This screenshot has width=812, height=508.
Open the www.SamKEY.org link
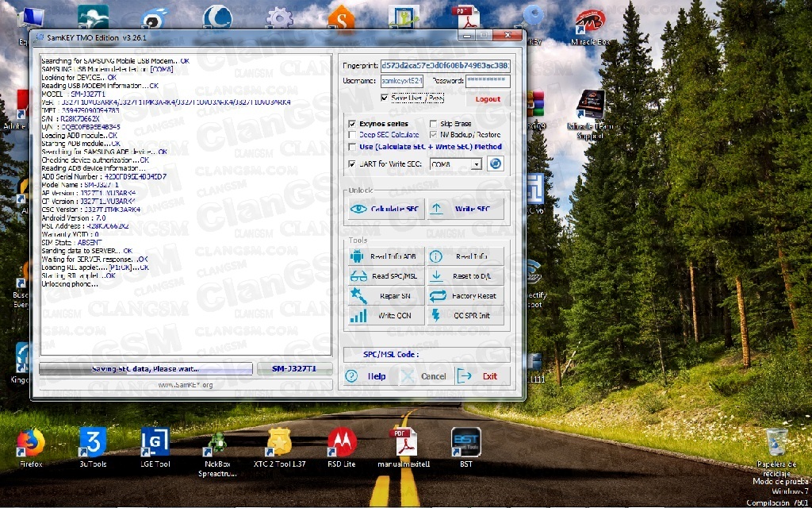pyautogui.click(x=186, y=385)
